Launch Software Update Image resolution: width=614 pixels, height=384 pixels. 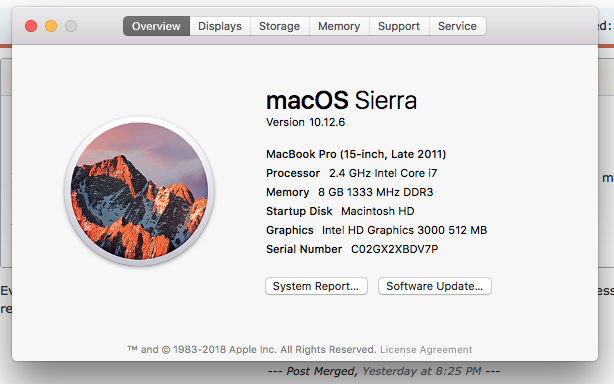pos(435,286)
